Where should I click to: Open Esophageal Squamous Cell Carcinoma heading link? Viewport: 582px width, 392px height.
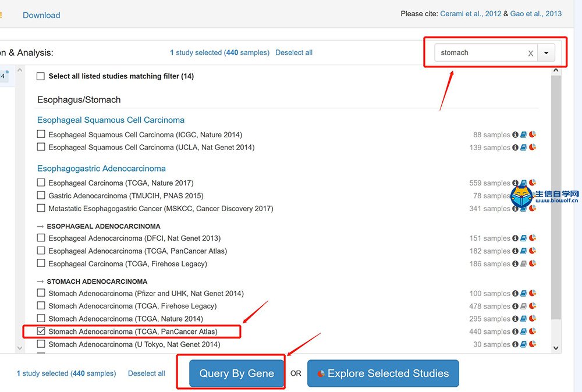(x=111, y=120)
